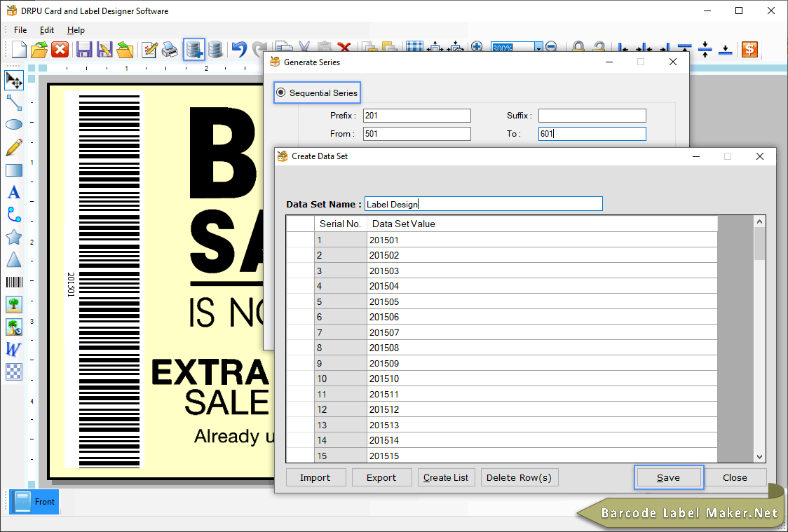The image size is (788, 532).
Task: Click the database with plus sign icon
Action: [x=194, y=49]
